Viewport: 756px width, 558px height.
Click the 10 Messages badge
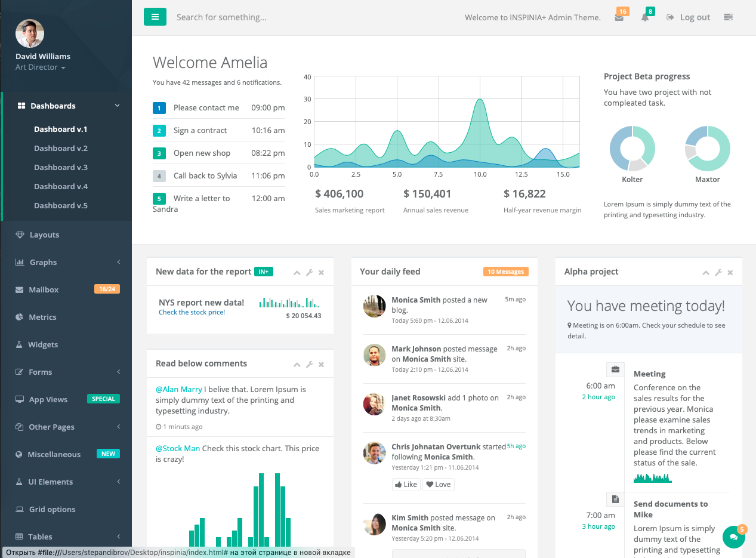click(505, 272)
